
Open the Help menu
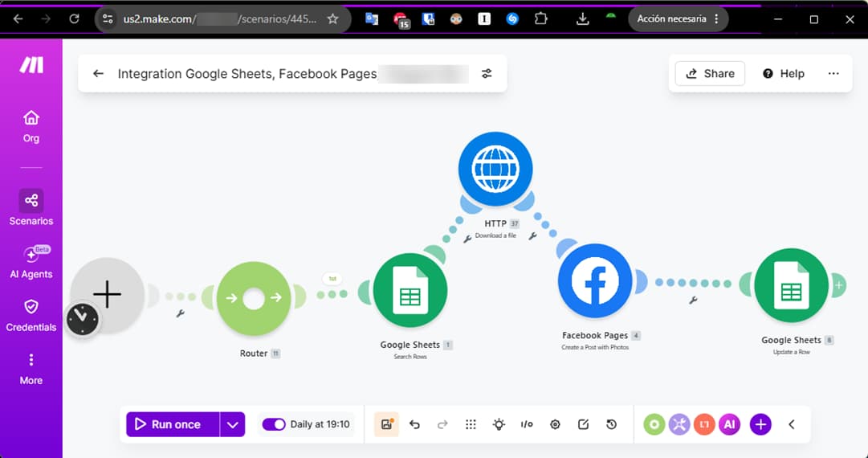pyautogui.click(x=784, y=74)
